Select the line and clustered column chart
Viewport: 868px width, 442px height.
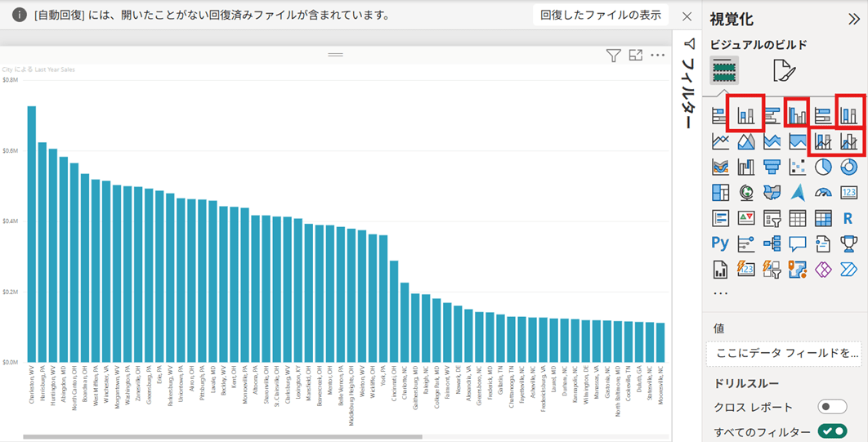[x=849, y=142]
